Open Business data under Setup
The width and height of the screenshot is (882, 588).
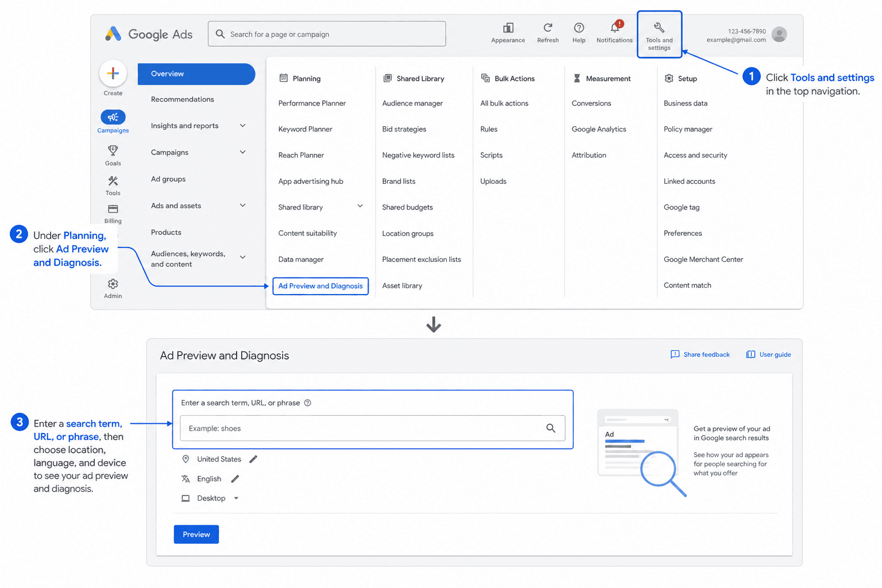click(686, 103)
